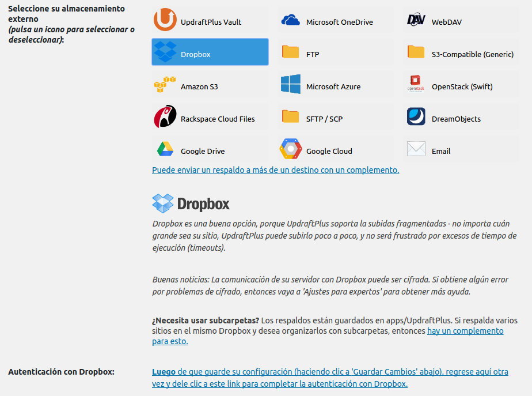The image size is (532, 396).
Task: Click the SFTP / SCP label
Action: [324, 119]
